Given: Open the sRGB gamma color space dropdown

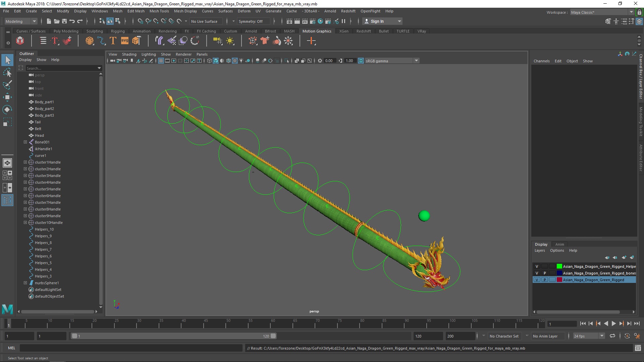Looking at the screenshot, I should click(392, 61).
